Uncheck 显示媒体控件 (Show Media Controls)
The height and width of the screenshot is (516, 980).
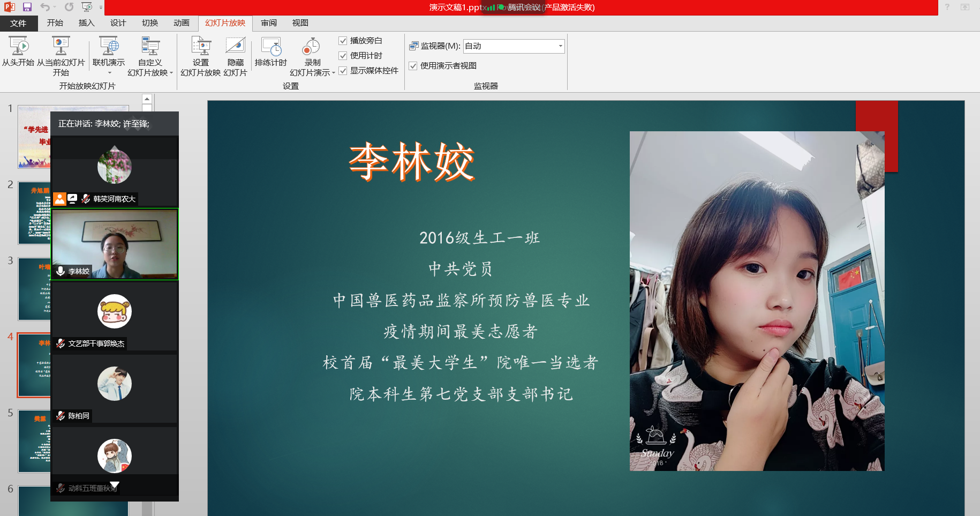tap(342, 70)
